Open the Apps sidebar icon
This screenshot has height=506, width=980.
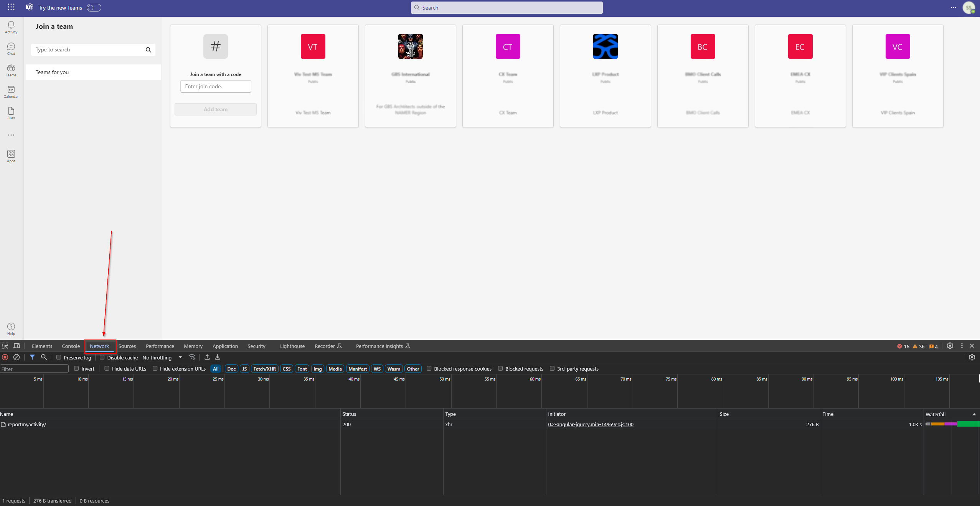point(11,156)
